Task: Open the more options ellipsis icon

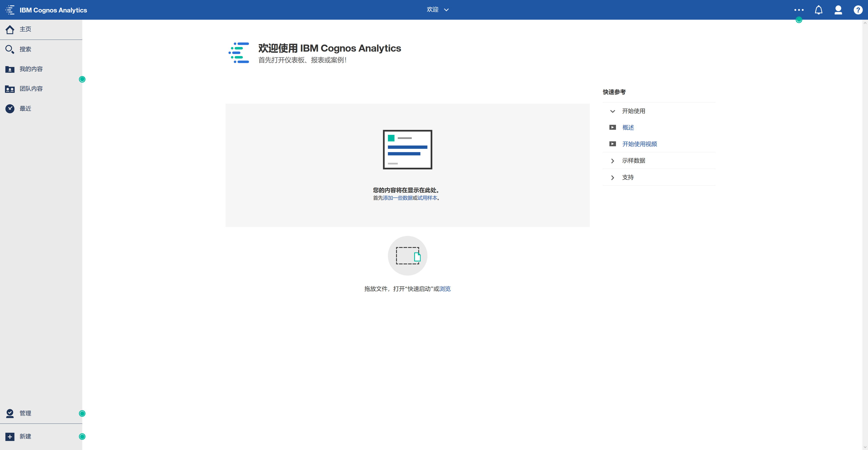Action: click(799, 10)
